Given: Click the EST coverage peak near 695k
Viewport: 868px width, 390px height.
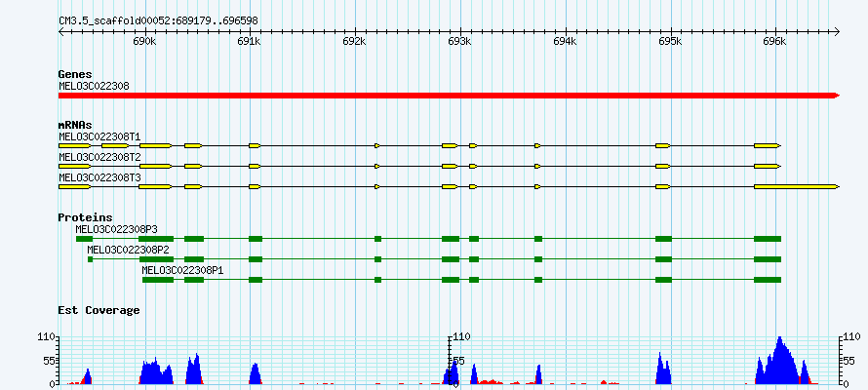Looking at the screenshot, I should tap(663, 368).
